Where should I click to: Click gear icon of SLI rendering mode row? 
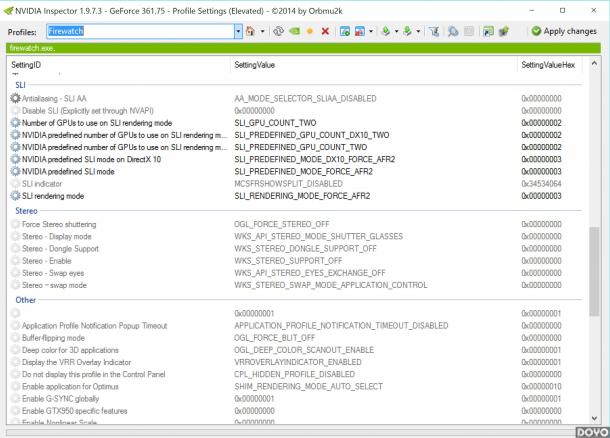click(x=15, y=196)
